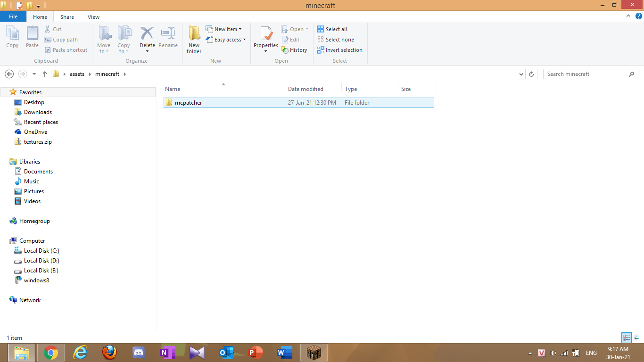
Task: Switch to large icons view
Action: point(637,337)
